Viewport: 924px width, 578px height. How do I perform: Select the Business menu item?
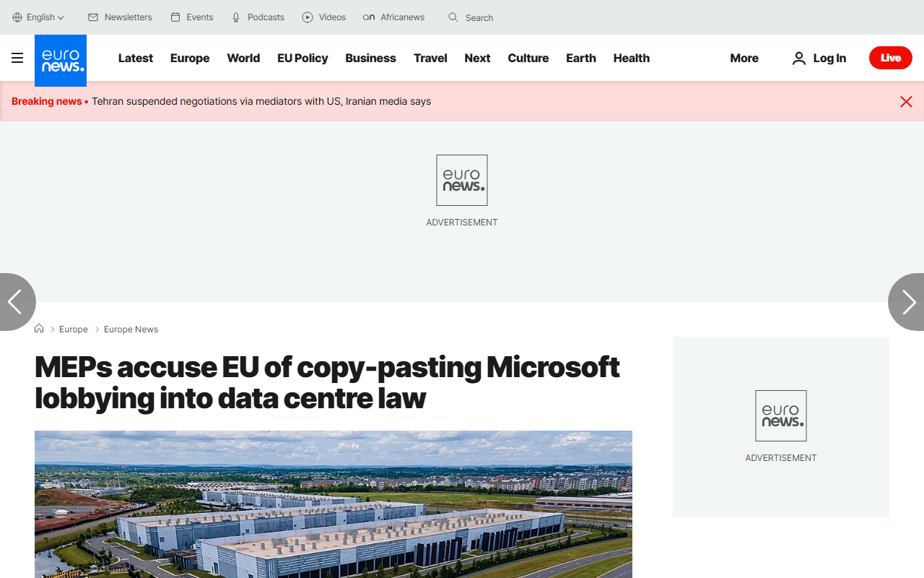pos(370,58)
